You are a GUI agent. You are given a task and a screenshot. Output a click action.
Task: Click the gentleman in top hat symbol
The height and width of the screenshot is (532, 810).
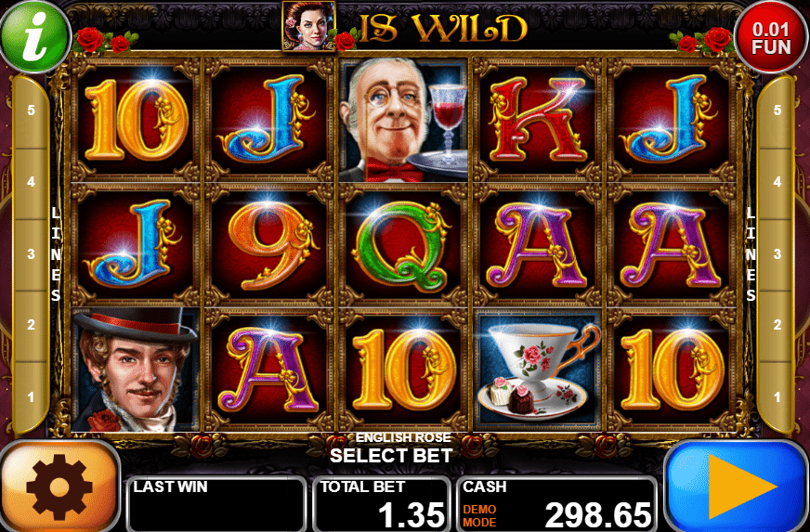click(x=136, y=370)
